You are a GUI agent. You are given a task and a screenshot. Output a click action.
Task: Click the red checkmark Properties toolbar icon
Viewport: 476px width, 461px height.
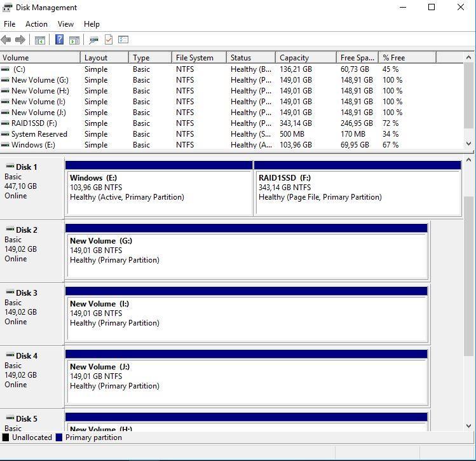click(109, 39)
